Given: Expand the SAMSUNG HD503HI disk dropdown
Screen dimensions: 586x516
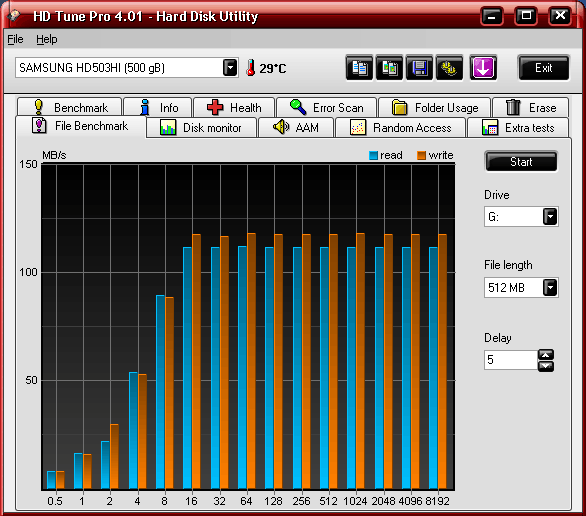Looking at the screenshot, I should (x=230, y=68).
